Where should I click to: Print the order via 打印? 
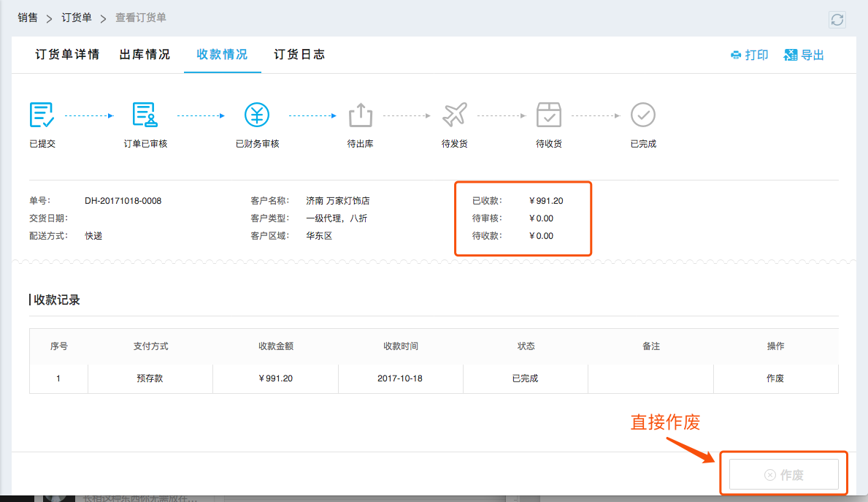tap(750, 56)
